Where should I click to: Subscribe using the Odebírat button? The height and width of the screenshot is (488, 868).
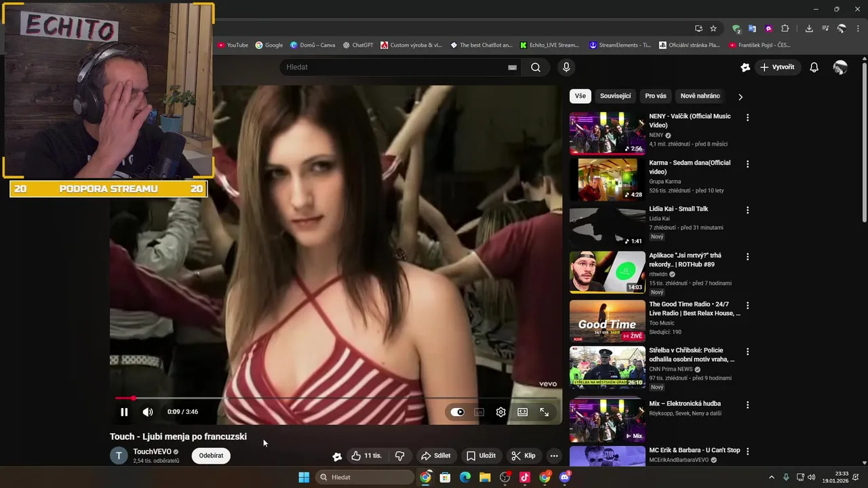pyautogui.click(x=211, y=455)
